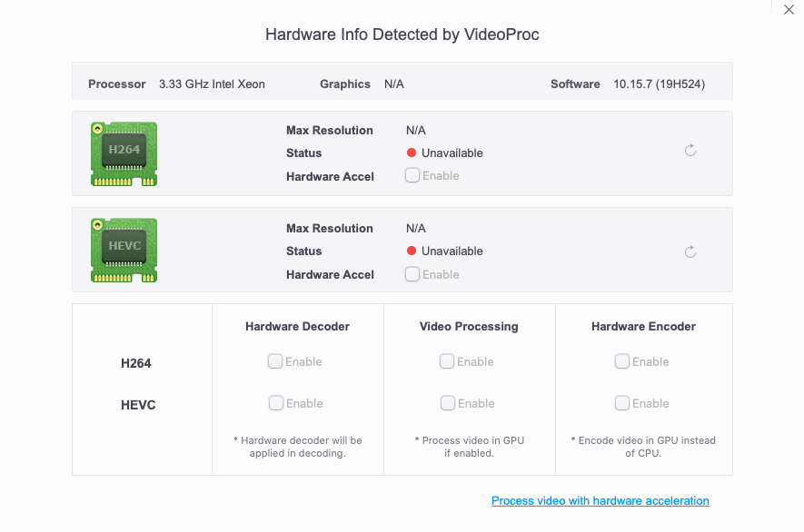
Task: Enable H264 Video Processing checkbox
Action: pyautogui.click(x=447, y=361)
